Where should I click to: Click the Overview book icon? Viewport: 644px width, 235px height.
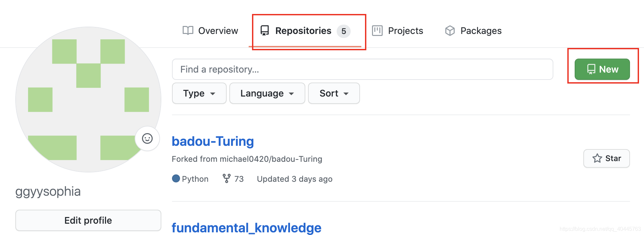[188, 31]
